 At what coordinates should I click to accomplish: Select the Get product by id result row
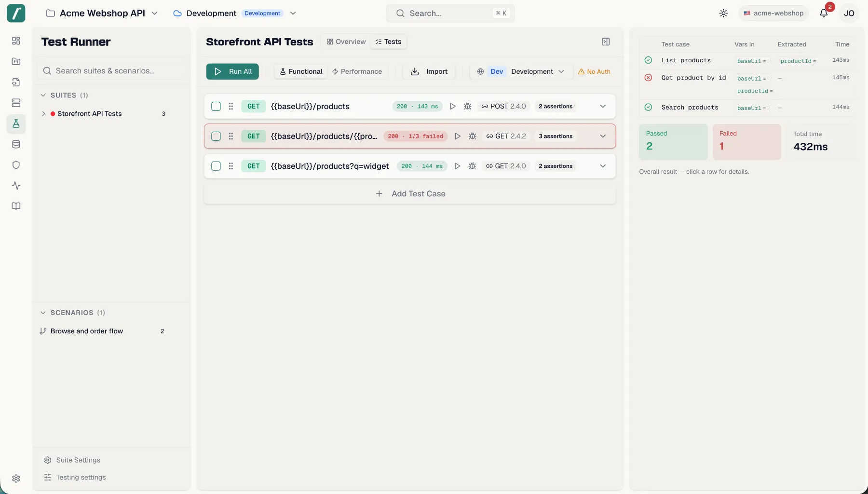(746, 84)
